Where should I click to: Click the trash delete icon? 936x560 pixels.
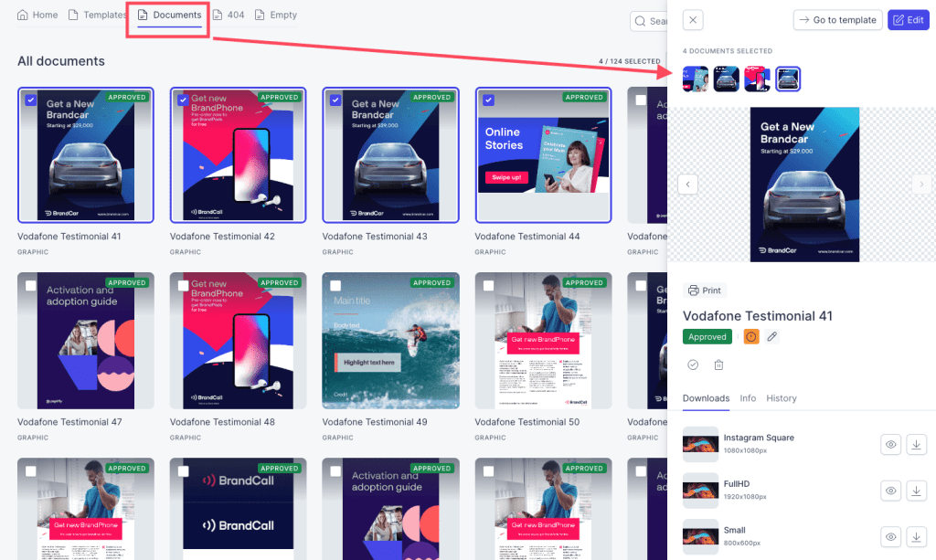(x=718, y=365)
